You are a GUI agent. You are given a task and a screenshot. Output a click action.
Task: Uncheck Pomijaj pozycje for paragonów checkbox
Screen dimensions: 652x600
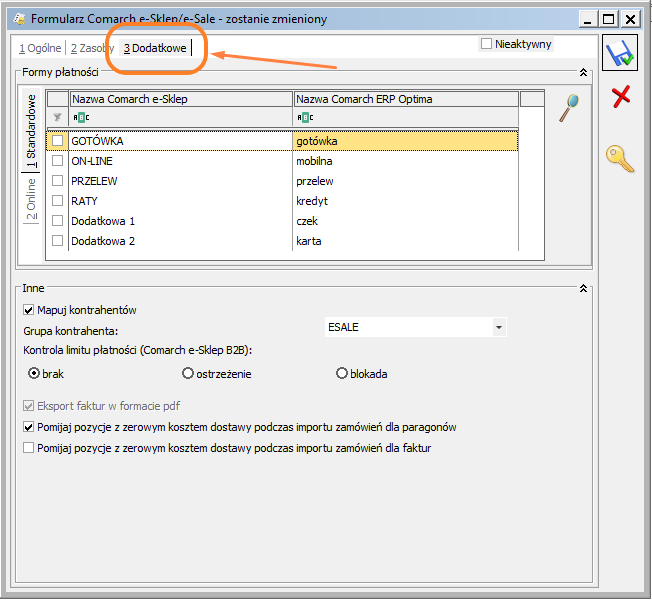coord(28,427)
